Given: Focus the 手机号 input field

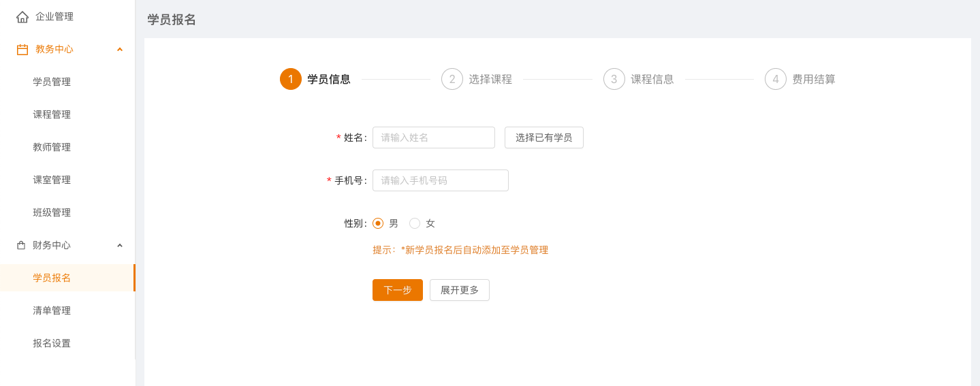Looking at the screenshot, I should click(x=440, y=180).
